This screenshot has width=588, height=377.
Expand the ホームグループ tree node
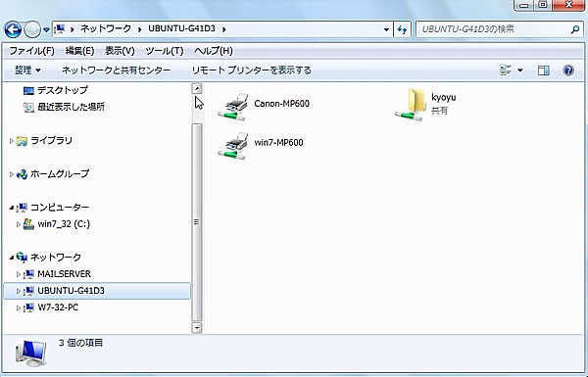click(11, 174)
